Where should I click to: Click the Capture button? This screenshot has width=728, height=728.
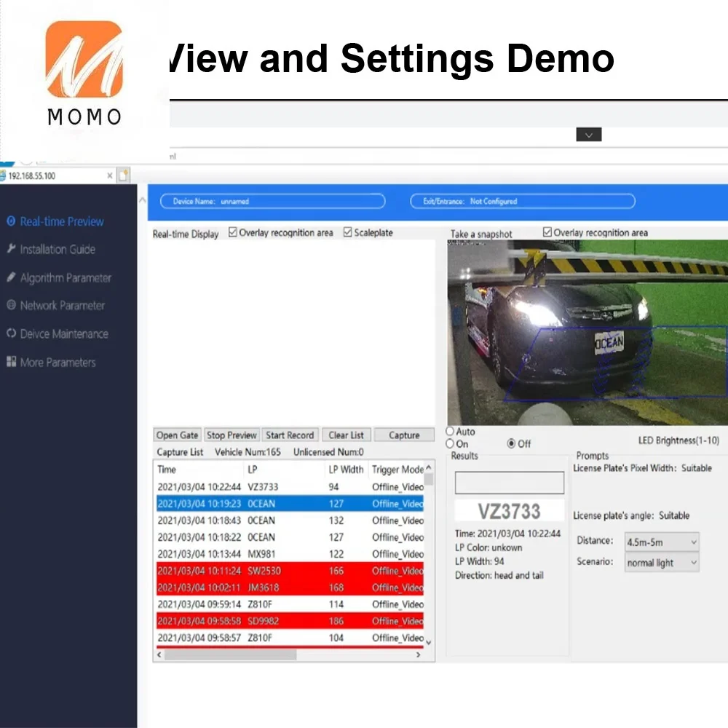point(404,435)
